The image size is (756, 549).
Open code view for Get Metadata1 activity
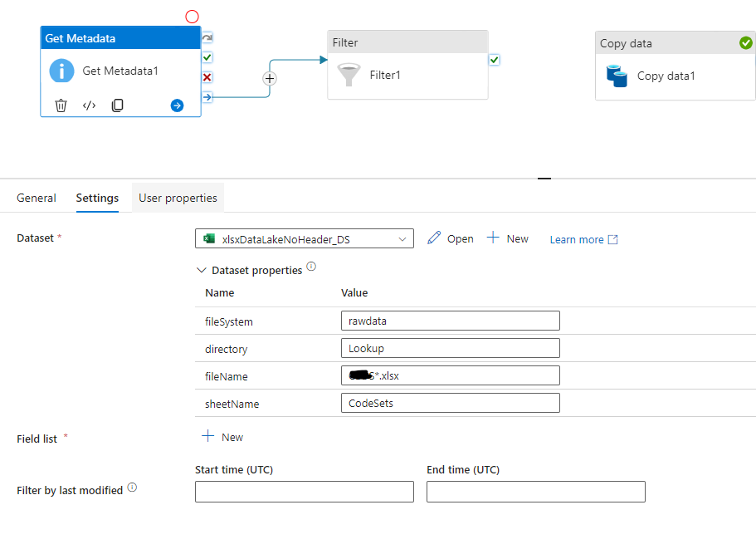point(89,105)
